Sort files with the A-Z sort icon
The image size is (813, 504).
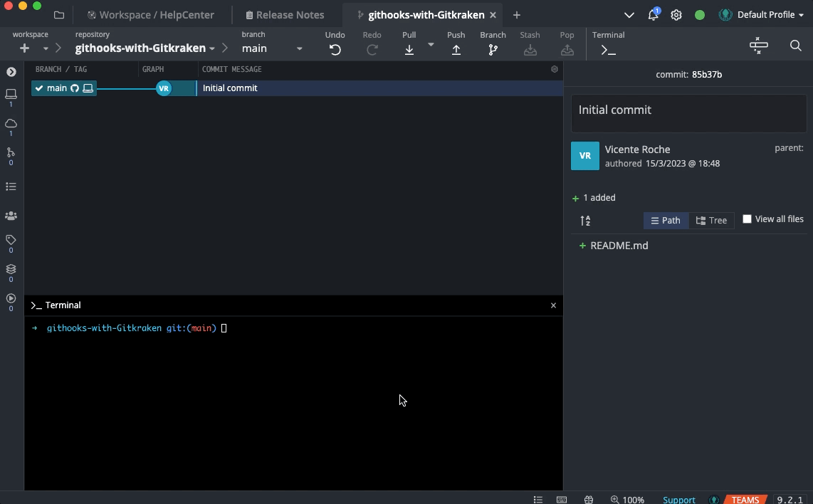(x=585, y=221)
